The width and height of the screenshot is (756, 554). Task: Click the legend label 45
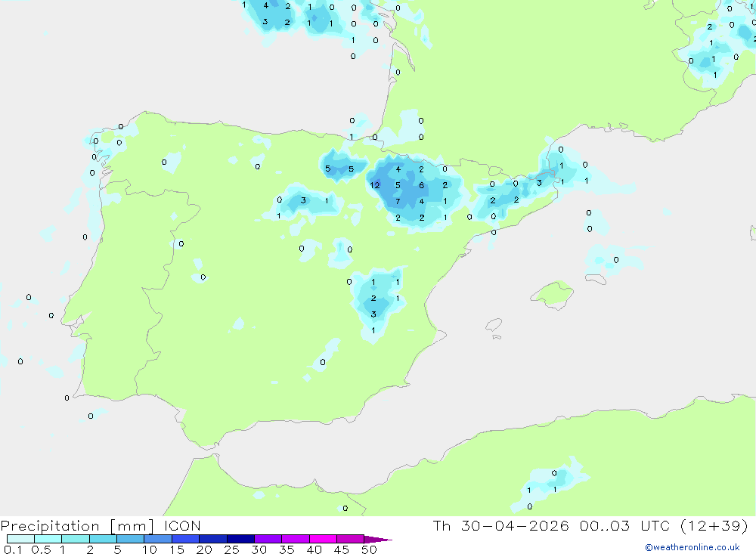coord(342,549)
